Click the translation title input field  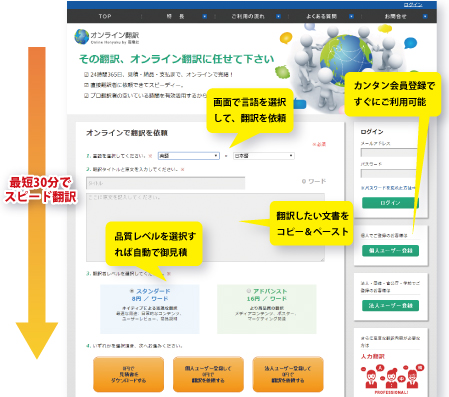(x=166, y=183)
